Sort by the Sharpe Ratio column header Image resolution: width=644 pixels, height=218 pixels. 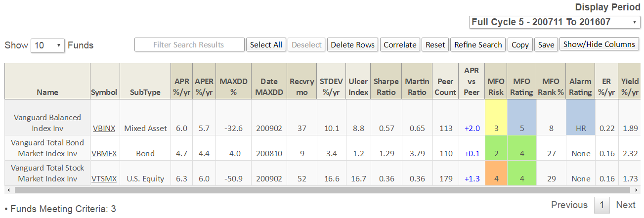[386, 87]
